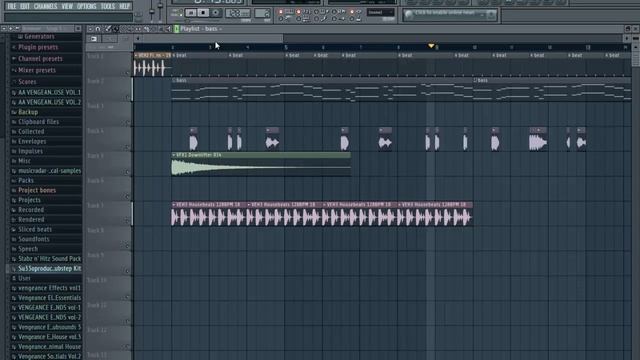Image resolution: width=640 pixels, height=360 pixels.
Task: Open the Recorded folder
Action: click(31, 210)
